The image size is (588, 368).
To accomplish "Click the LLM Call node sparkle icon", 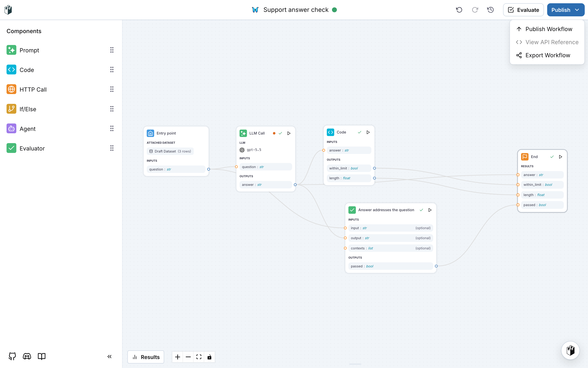I will (243, 133).
